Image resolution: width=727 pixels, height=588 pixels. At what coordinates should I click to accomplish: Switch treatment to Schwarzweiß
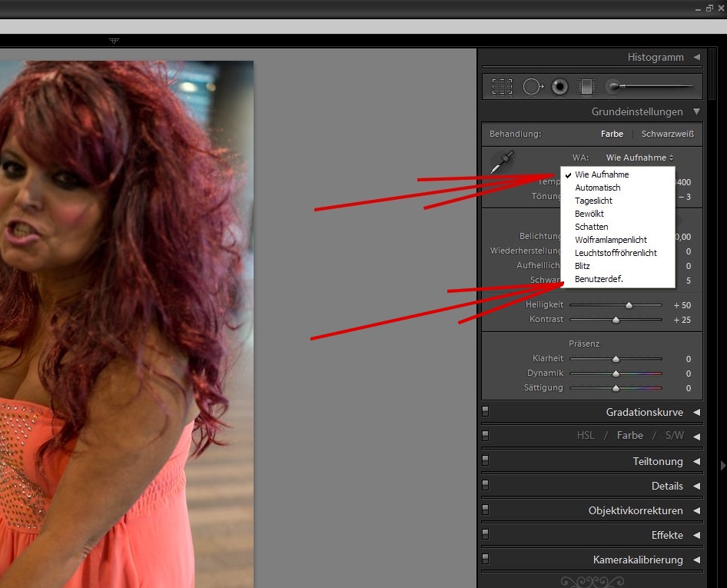(x=667, y=134)
